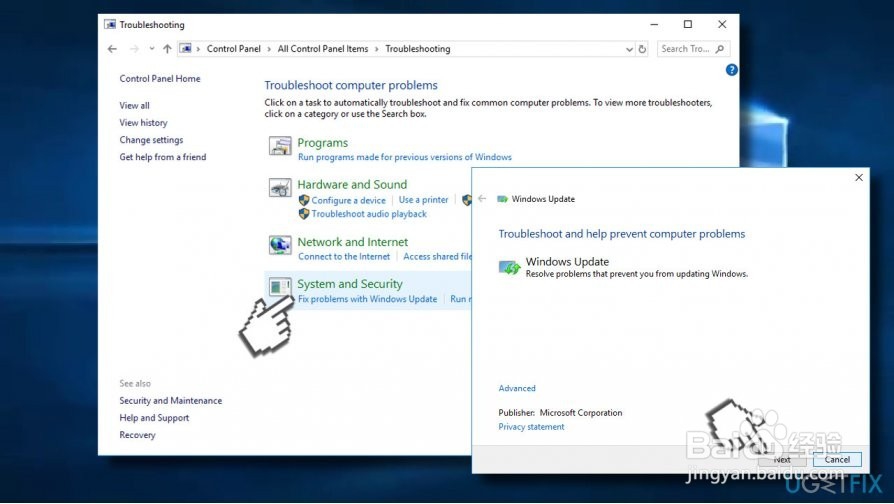Open Recovery link under See also
The width and height of the screenshot is (894, 504).
click(137, 435)
